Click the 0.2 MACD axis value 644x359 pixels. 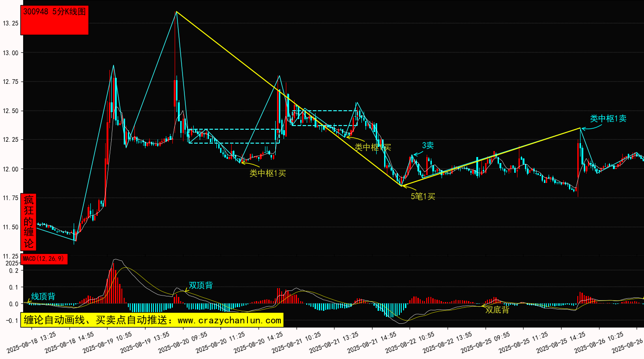(x=13, y=271)
